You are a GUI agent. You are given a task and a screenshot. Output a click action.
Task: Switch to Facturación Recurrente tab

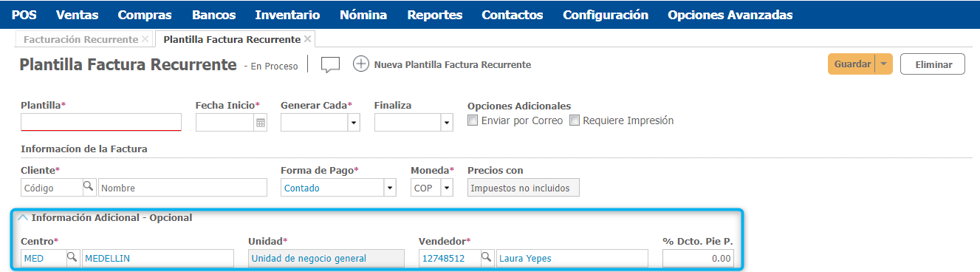80,39
